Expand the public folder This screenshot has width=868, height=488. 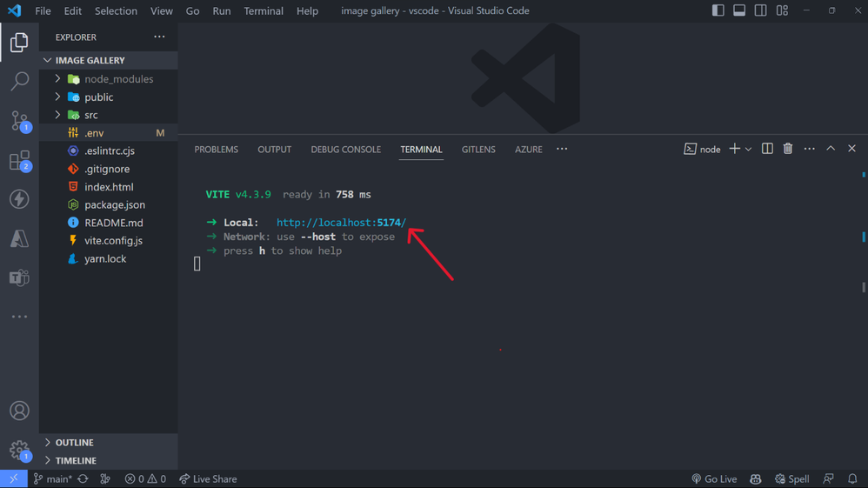[109, 97]
